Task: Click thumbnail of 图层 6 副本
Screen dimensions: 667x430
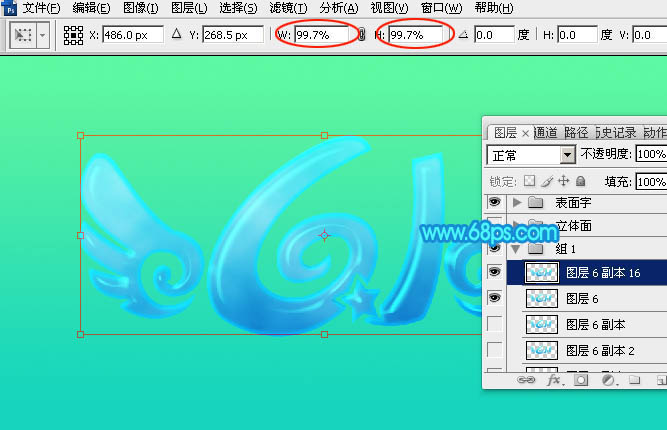Action: click(542, 325)
